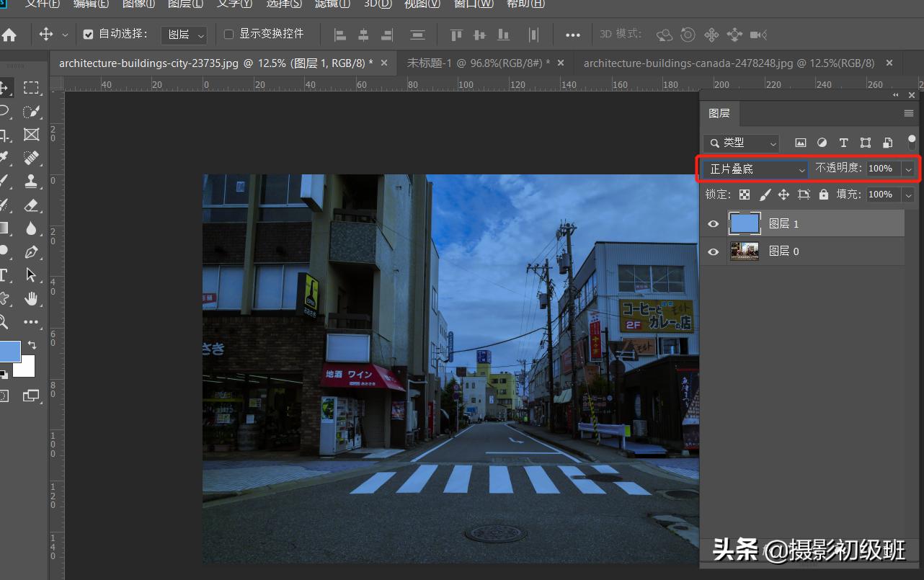Select the Rectangular Marquee tool

31,88
